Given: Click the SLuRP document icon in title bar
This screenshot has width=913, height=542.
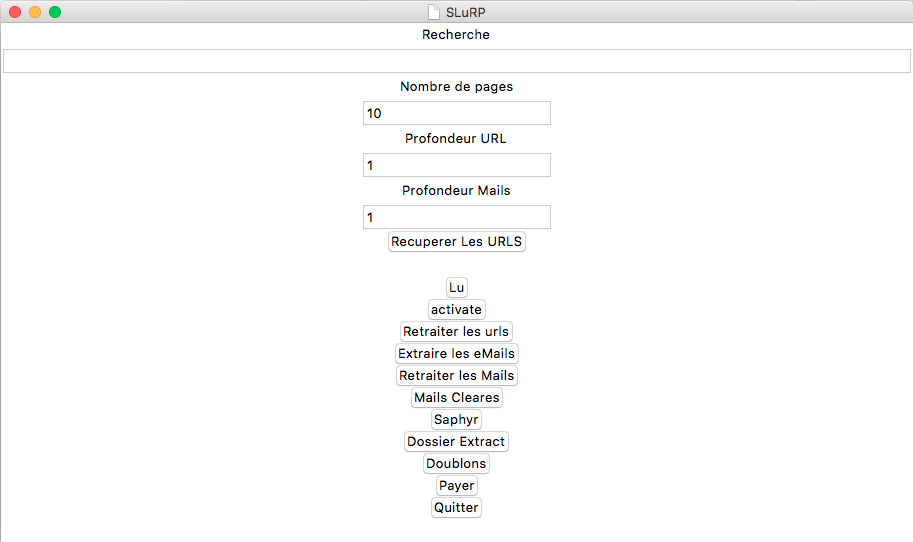Looking at the screenshot, I should point(434,12).
